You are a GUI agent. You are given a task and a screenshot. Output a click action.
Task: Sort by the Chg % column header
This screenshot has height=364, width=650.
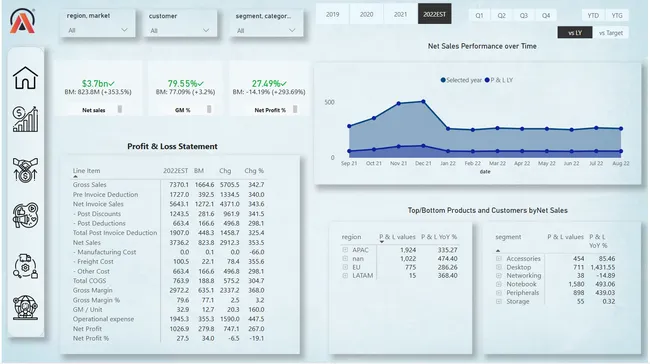tap(254, 171)
